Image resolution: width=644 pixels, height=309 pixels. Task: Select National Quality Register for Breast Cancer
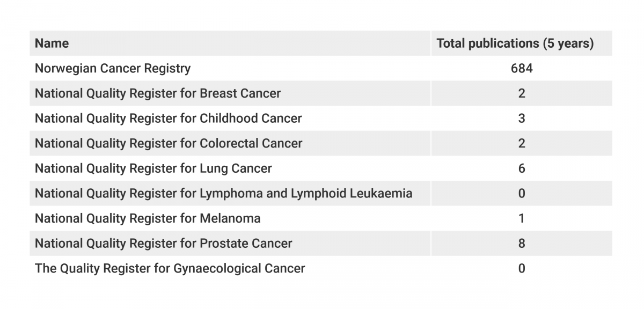(x=158, y=93)
